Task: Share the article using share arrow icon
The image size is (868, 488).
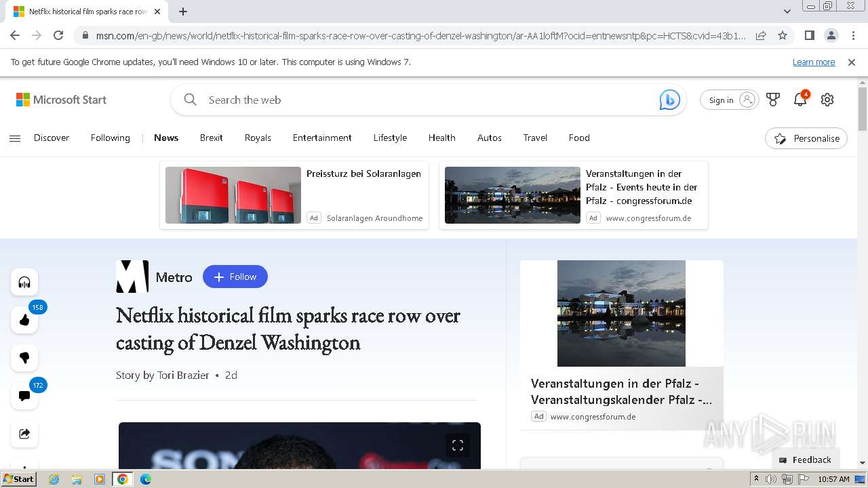Action: click(x=24, y=434)
